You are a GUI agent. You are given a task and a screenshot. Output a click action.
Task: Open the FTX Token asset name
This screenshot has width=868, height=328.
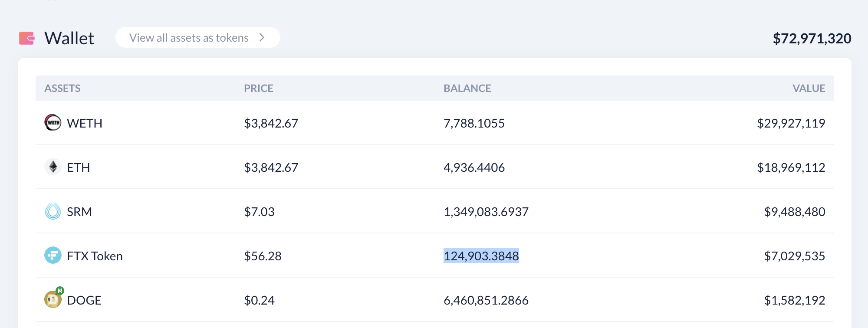coord(95,256)
